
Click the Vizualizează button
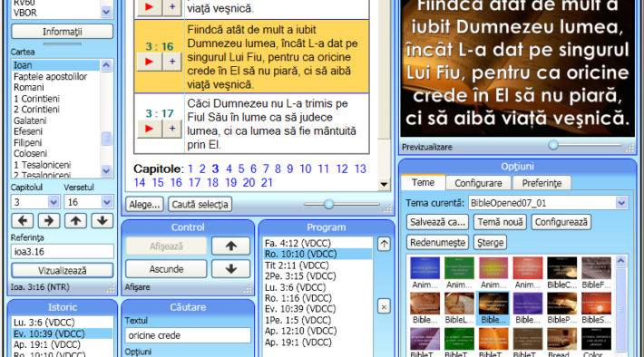(63, 270)
